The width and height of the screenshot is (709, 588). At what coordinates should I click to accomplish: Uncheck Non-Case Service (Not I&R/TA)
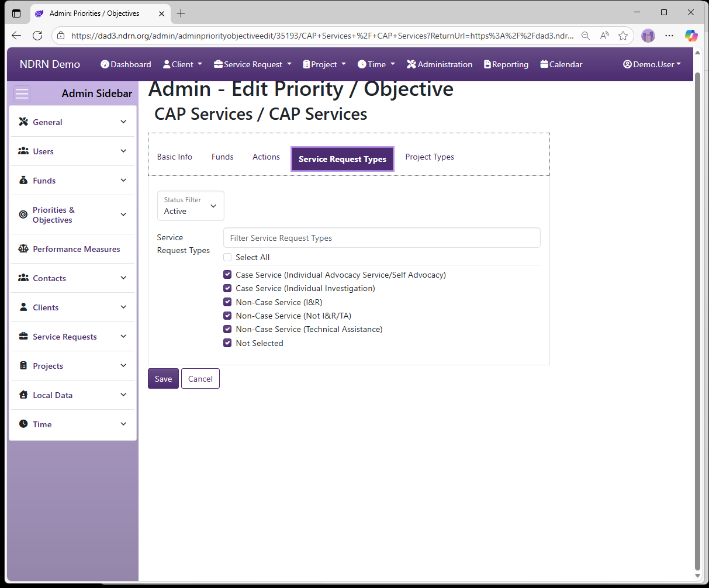(227, 316)
